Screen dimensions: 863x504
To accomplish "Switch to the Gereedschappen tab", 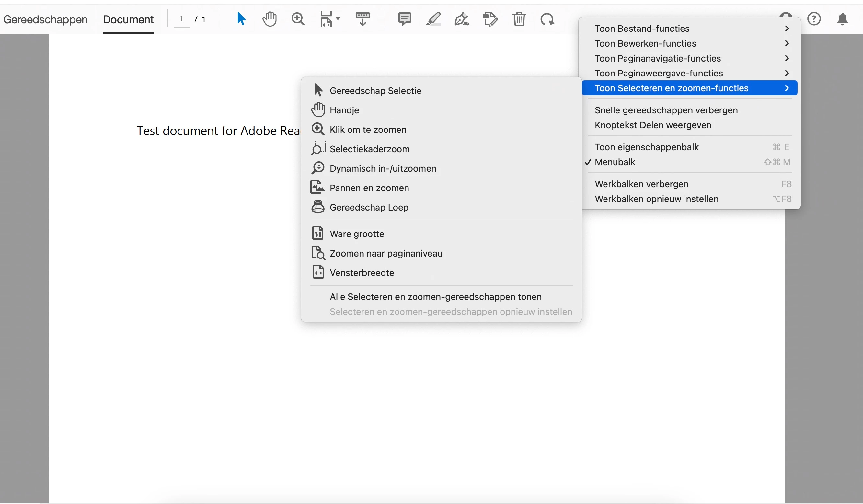I will [x=45, y=19].
